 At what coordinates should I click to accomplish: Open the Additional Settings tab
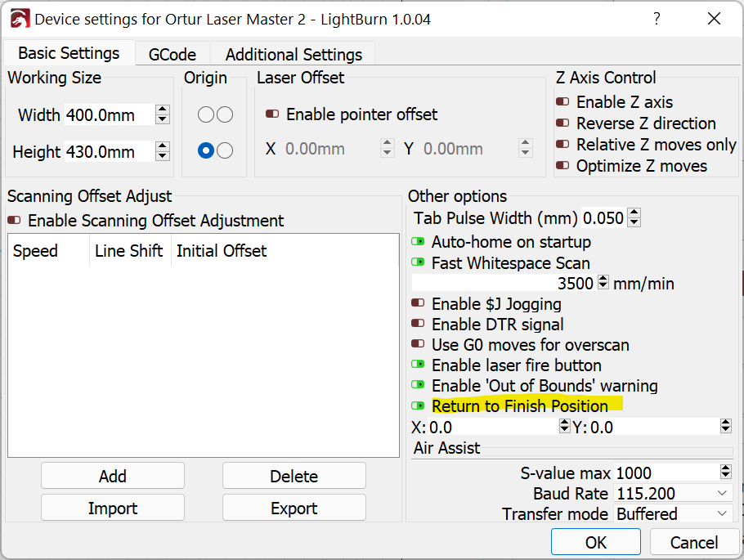click(294, 55)
